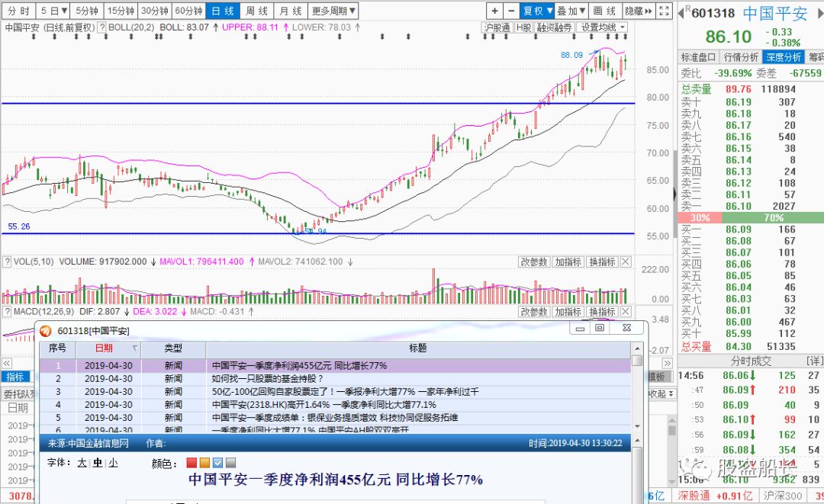824x504 pixels.
Task: Open 标准盘口 tab
Action: click(698, 57)
